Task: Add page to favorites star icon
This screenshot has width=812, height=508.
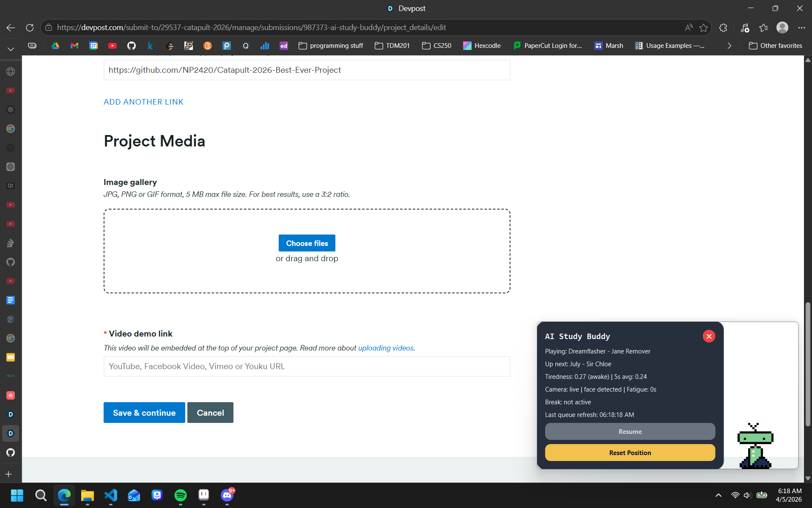Action: click(703, 28)
